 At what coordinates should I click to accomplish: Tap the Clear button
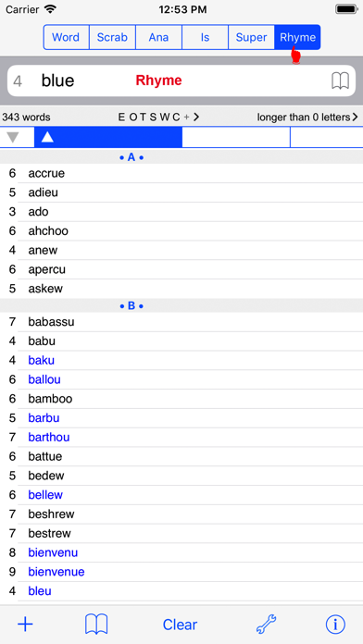[180, 625]
